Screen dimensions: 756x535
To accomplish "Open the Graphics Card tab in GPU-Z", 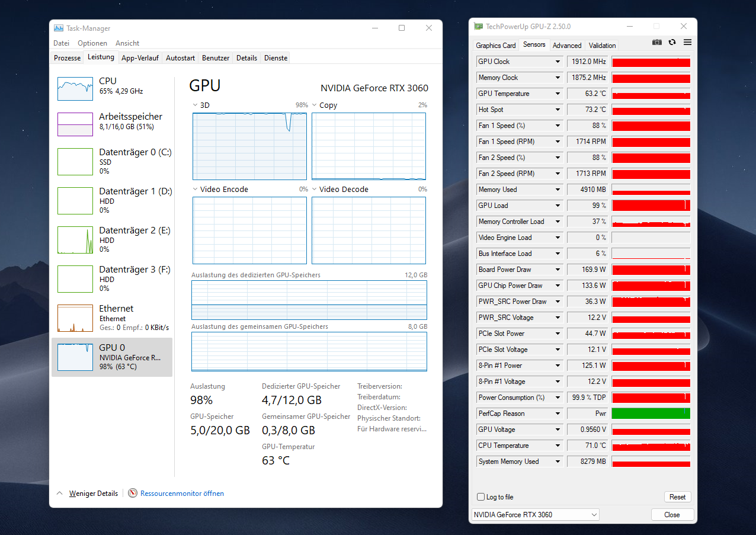I will click(496, 46).
